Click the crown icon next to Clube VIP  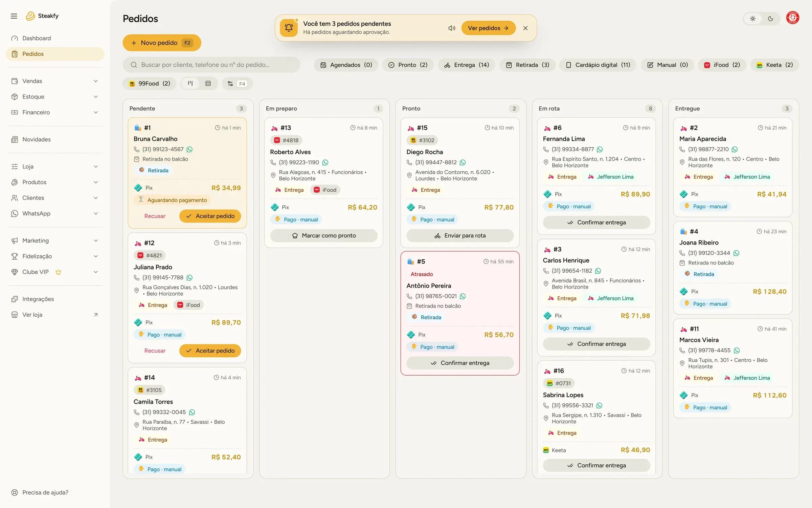coord(58,272)
